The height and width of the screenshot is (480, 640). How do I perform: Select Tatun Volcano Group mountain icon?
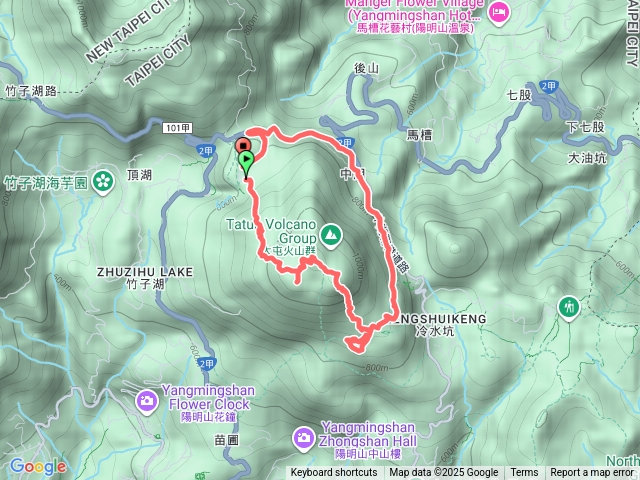coord(331,235)
